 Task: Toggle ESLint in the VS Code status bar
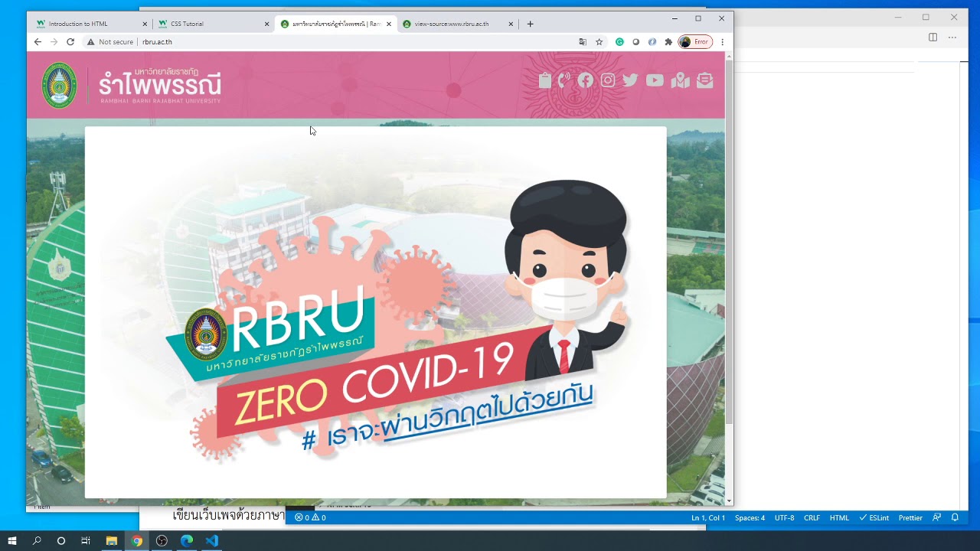874,518
